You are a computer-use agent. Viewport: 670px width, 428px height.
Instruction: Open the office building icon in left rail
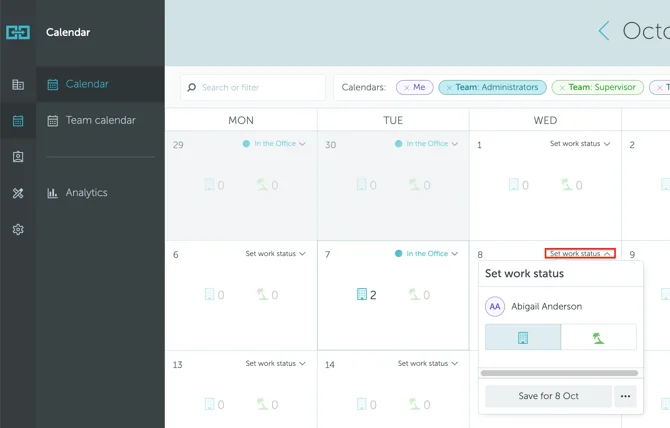[x=18, y=85]
